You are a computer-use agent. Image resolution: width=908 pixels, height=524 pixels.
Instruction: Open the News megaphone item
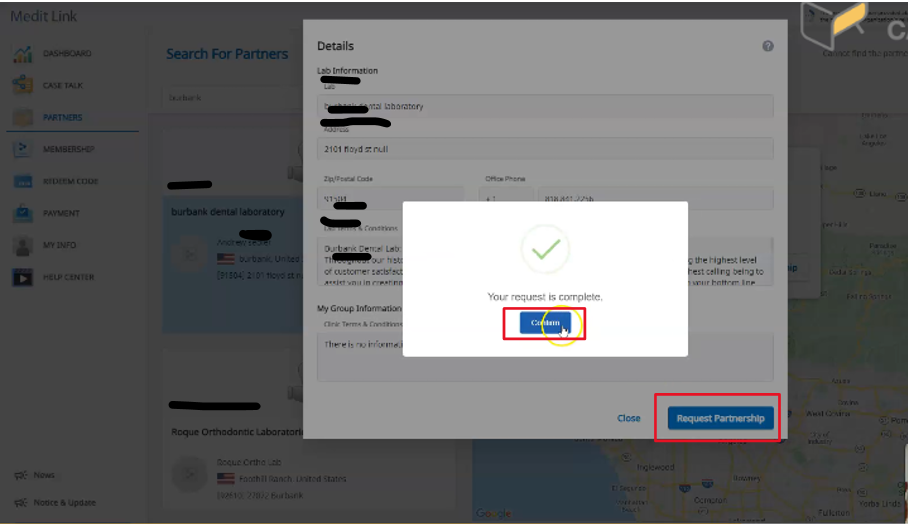pyautogui.click(x=34, y=475)
